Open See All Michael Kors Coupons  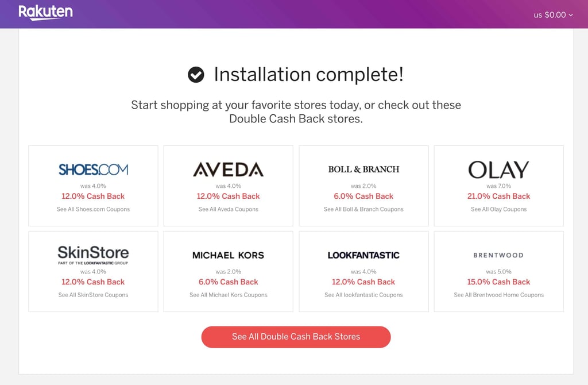pyautogui.click(x=229, y=295)
